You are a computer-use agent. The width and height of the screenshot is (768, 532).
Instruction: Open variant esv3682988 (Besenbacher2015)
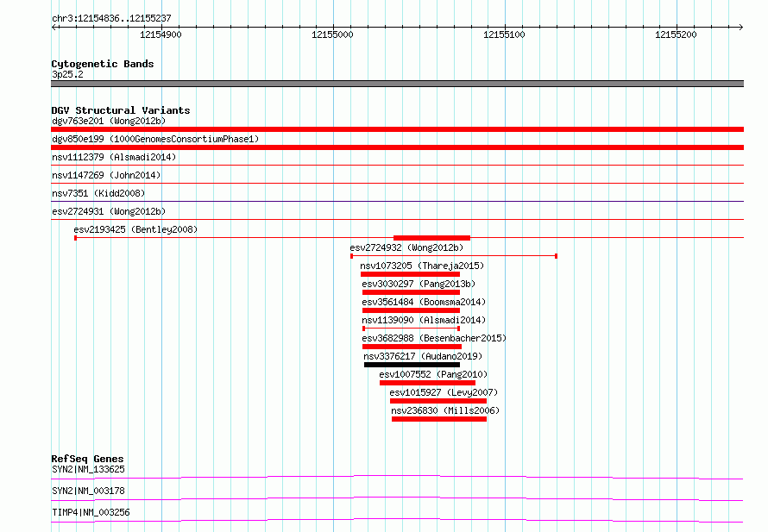[434, 338]
